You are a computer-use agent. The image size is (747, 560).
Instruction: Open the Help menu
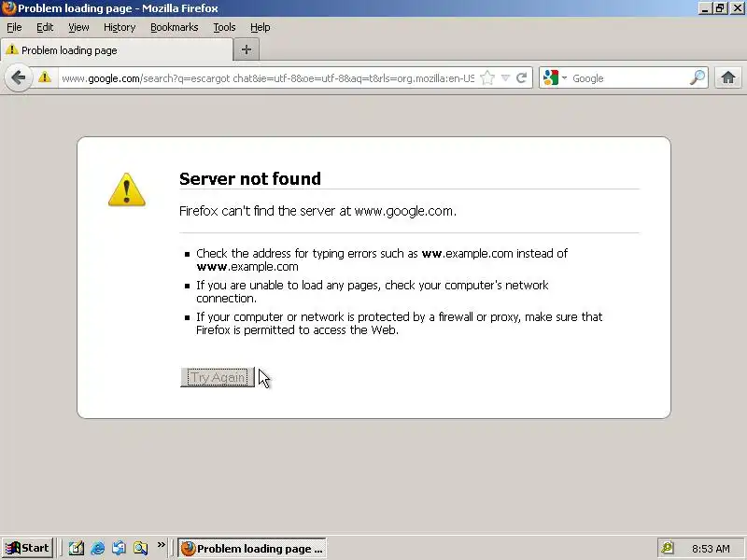click(261, 28)
